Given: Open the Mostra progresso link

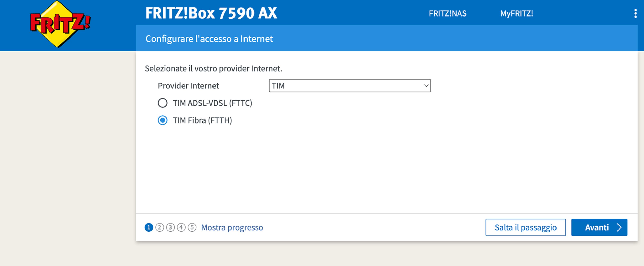Looking at the screenshot, I should point(232,227).
